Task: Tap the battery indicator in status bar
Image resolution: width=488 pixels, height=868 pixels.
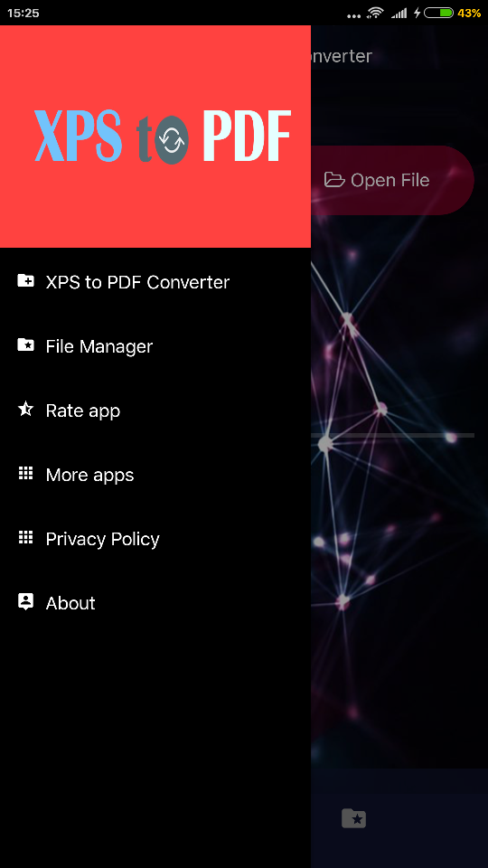Action: (439, 13)
